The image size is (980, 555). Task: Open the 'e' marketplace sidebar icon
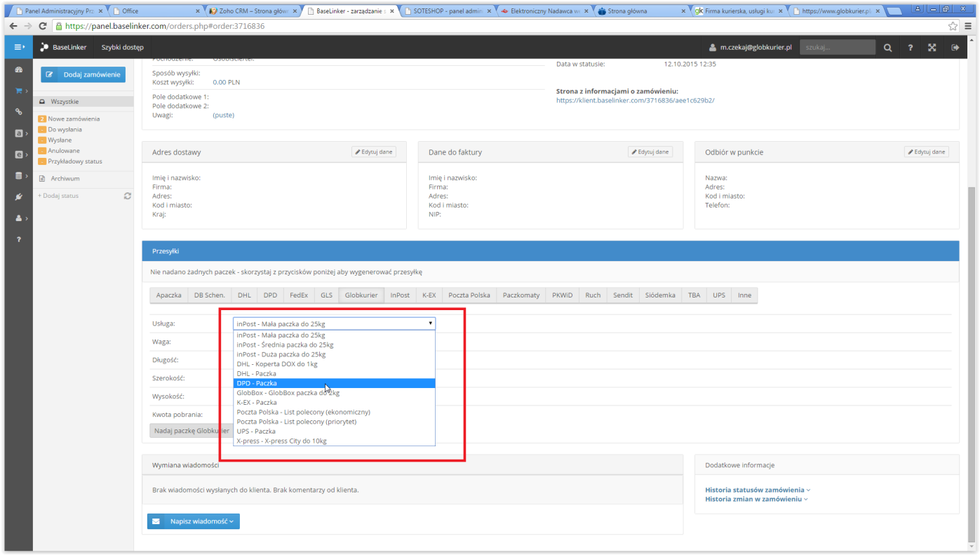click(19, 154)
